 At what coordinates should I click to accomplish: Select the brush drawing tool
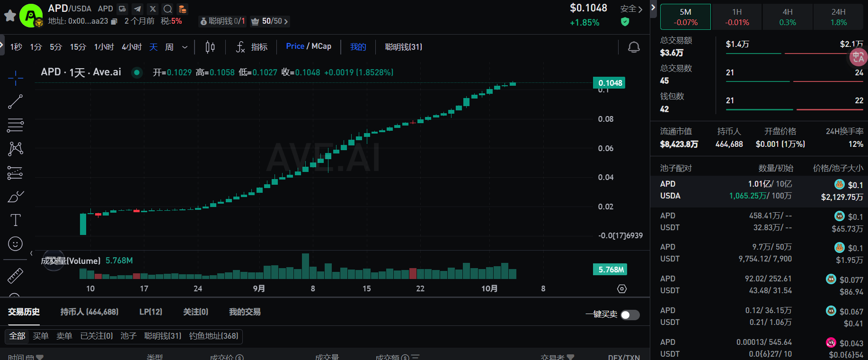coord(15,197)
